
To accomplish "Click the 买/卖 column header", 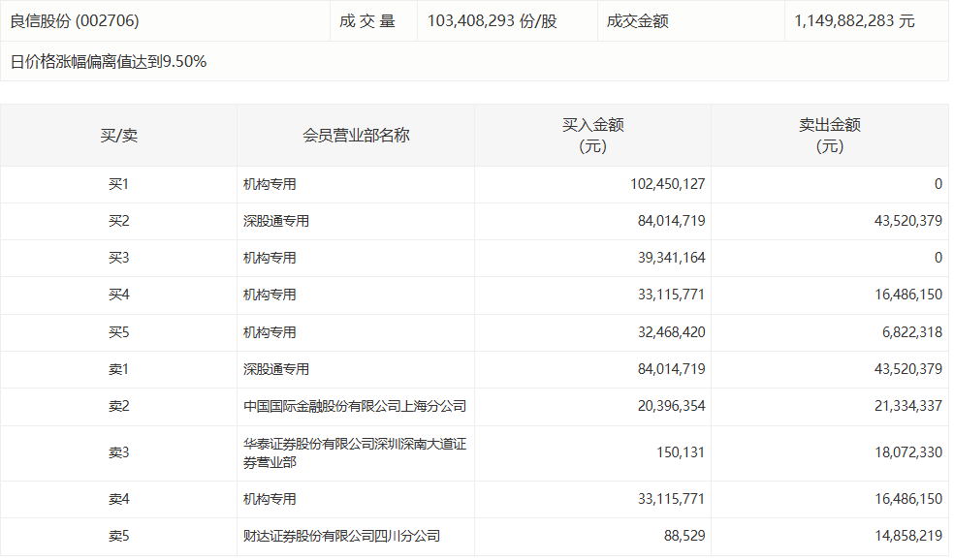I will (x=118, y=136).
